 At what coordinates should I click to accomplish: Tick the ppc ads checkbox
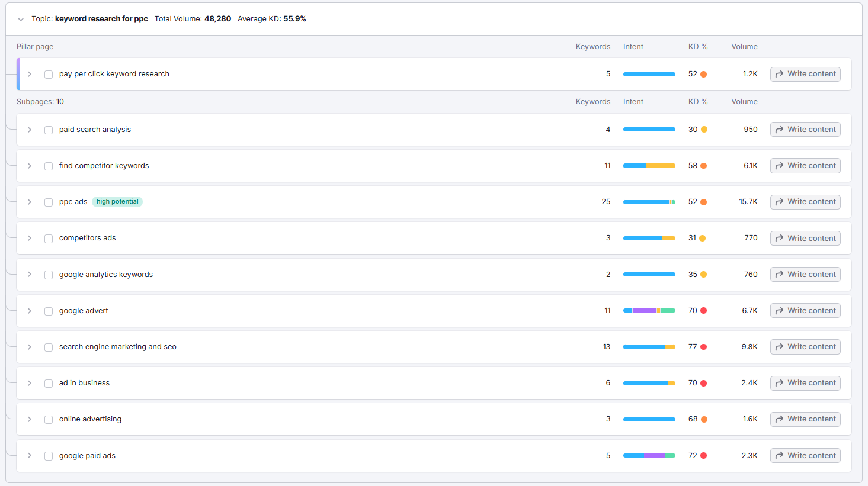[49, 202]
